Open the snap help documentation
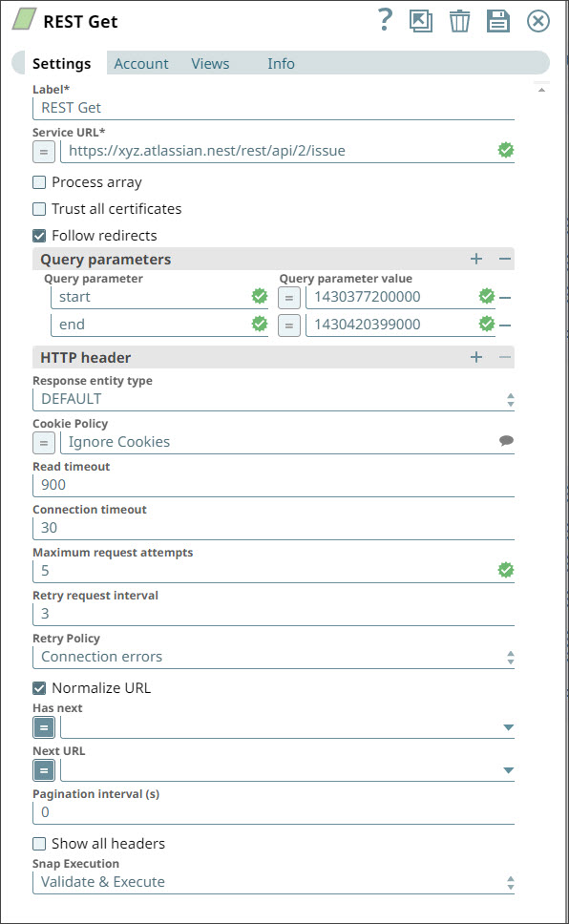The image size is (569, 924). pos(385,20)
